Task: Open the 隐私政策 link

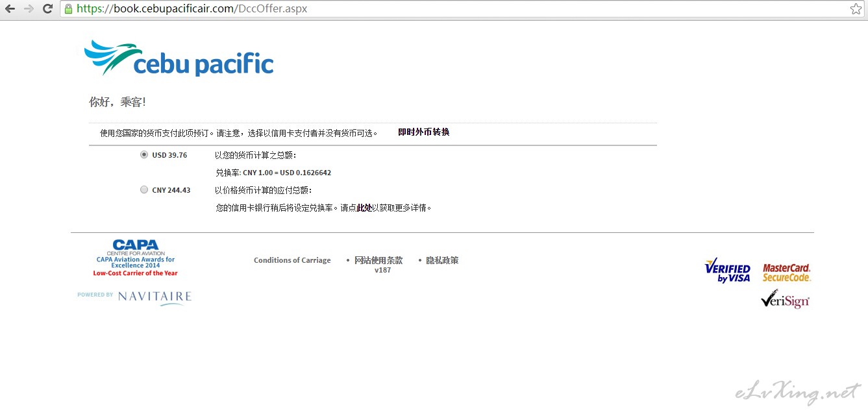Action: [x=442, y=260]
